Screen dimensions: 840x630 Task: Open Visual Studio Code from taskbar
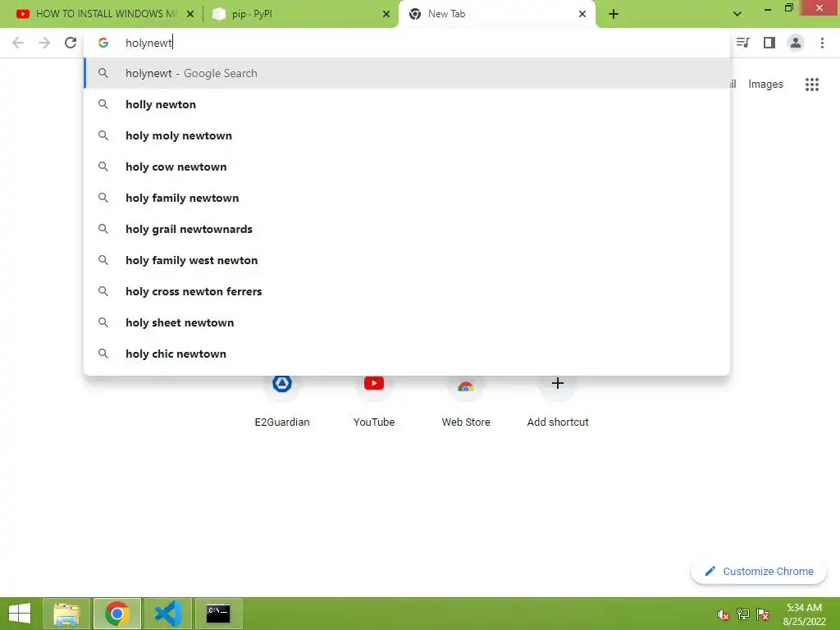pos(167,614)
